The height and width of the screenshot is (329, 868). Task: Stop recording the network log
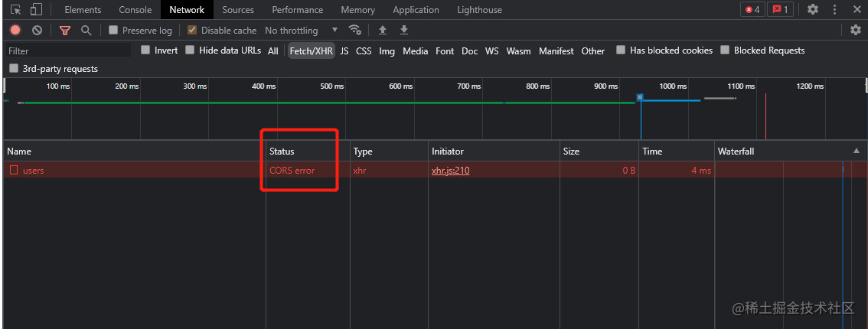click(x=15, y=31)
